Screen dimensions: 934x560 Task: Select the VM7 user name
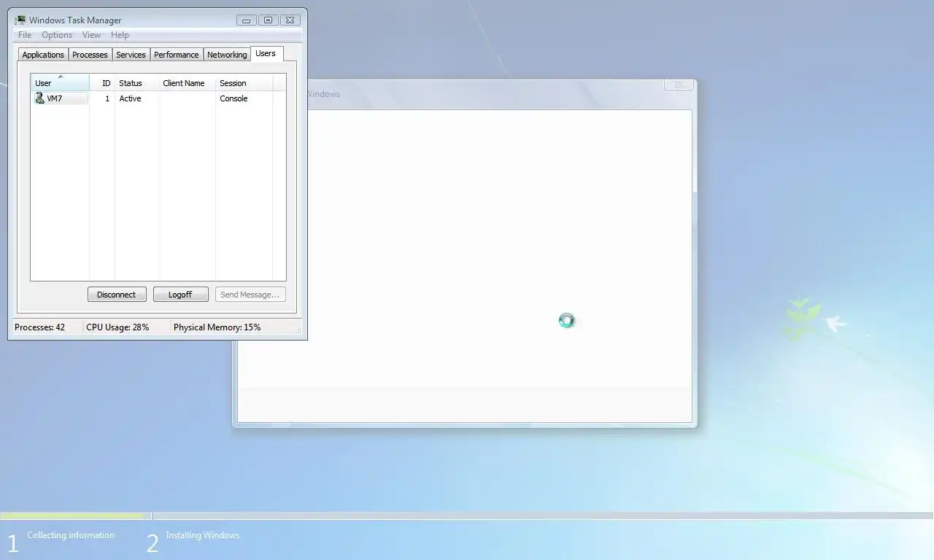pos(55,98)
